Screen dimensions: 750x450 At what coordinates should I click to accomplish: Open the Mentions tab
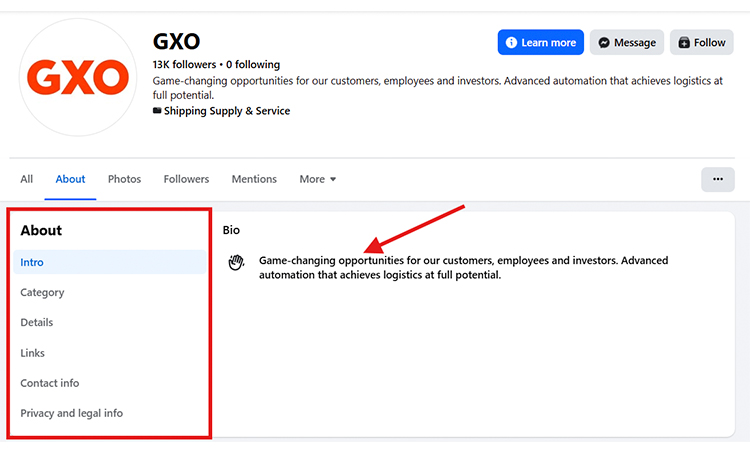click(x=254, y=179)
